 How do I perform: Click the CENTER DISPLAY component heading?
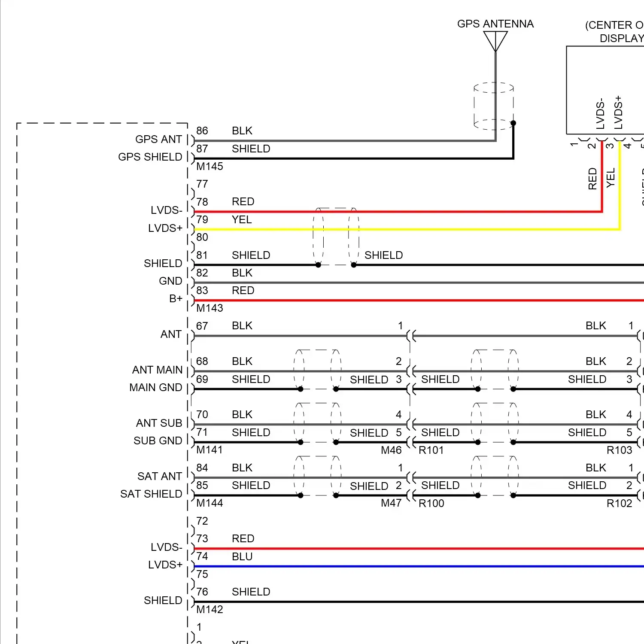click(614, 31)
